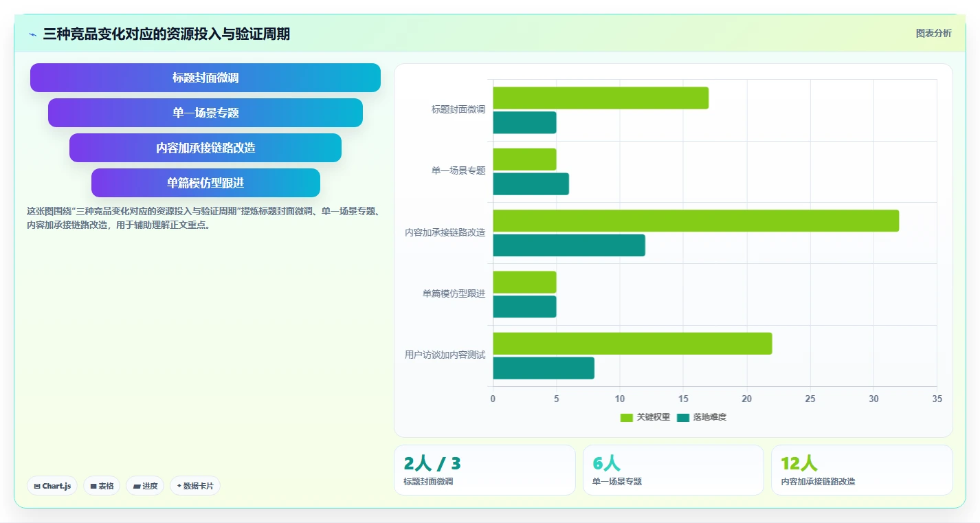This screenshot has height=523, width=980.
Task: Open the 6人 stat card
Action: pyautogui.click(x=673, y=470)
